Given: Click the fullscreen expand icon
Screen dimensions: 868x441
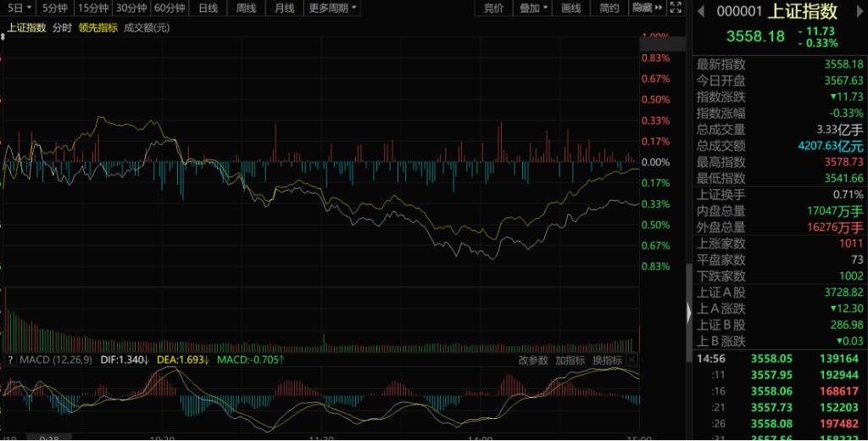Looking at the screenshot, I should coord(675,8).
